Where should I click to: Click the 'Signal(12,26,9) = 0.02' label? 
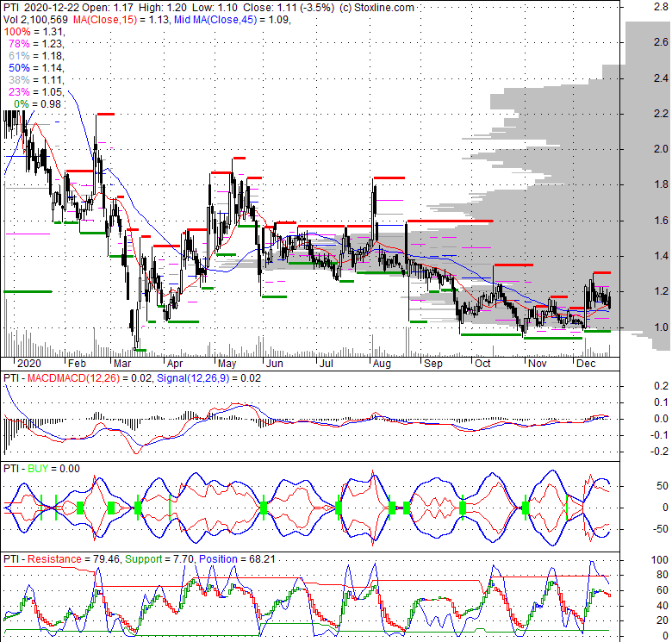pyautogui.click(x=208, y=378)
